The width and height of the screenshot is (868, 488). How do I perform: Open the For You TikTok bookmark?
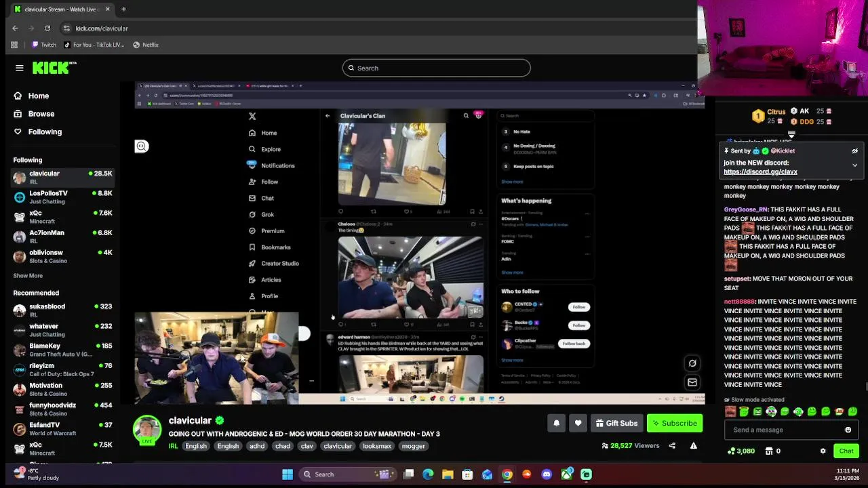pyautogui.click(x=94, y=45)
